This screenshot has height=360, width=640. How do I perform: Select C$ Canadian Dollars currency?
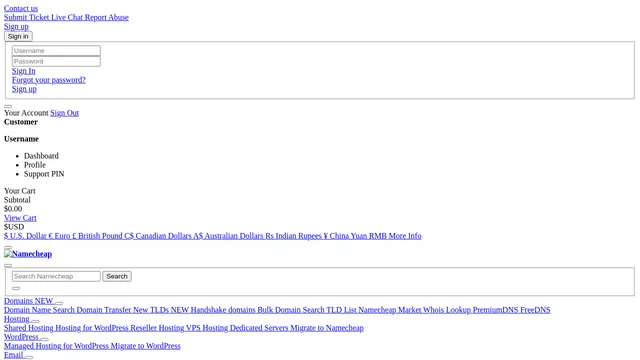(158, 236)
